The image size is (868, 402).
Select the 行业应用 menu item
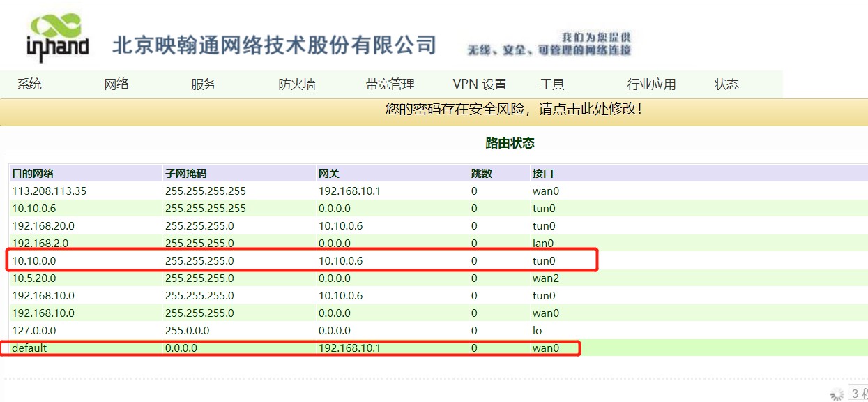point(651,84)
